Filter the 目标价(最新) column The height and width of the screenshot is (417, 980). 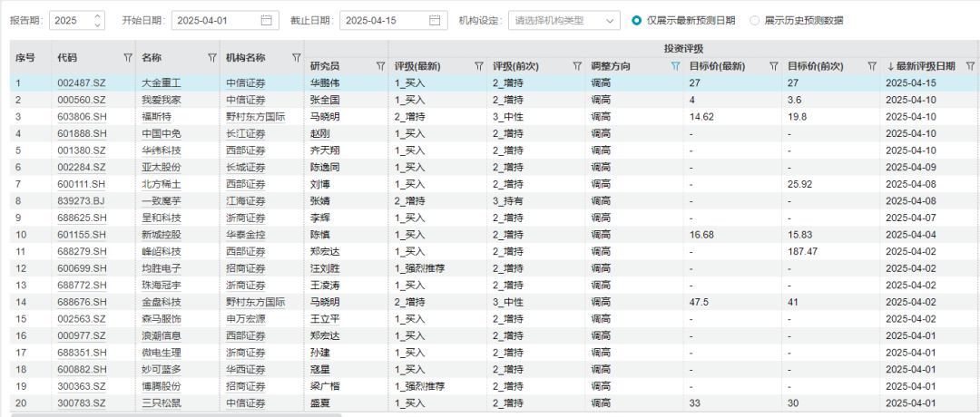coord(773,66)
